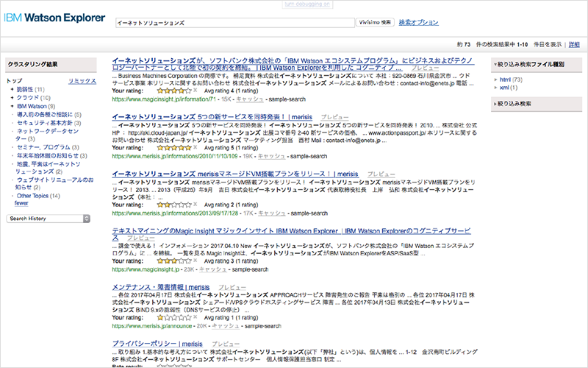
Task: Open cache of merisis 2013/09/17 result
Action: pos(272,213)
